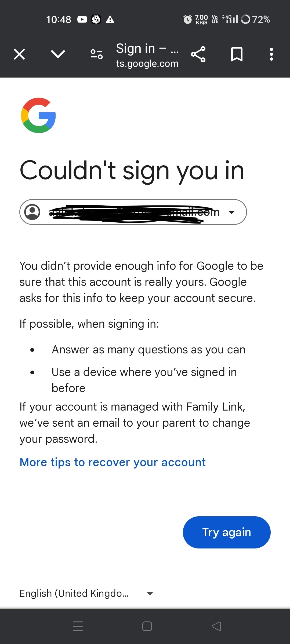
Task: Tap the Android home button
Action: (x=147, y=626)
